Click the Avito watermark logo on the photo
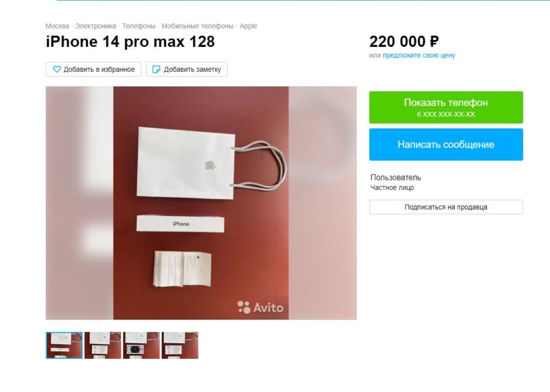Screen dimensions: 550x392 click(x=260, y=308)
